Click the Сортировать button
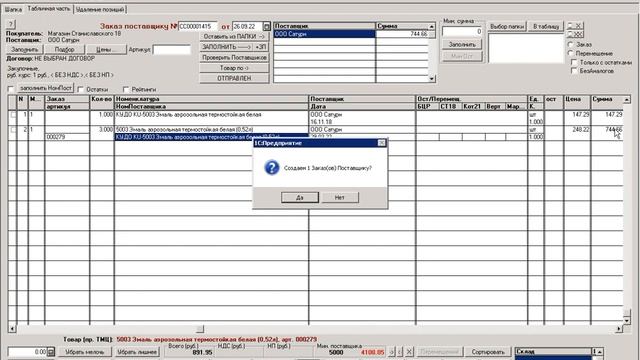Viewport: 640px width, 360px height. [488, 352]
